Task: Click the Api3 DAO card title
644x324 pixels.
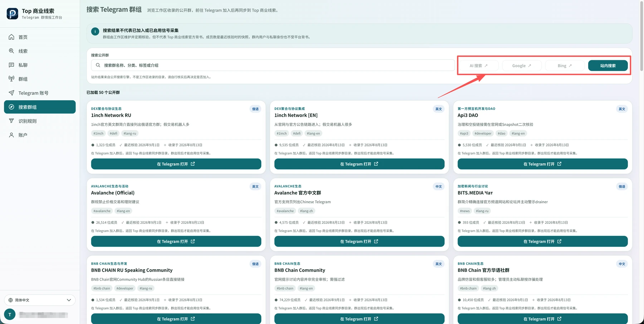Action: tap(468, 115)
